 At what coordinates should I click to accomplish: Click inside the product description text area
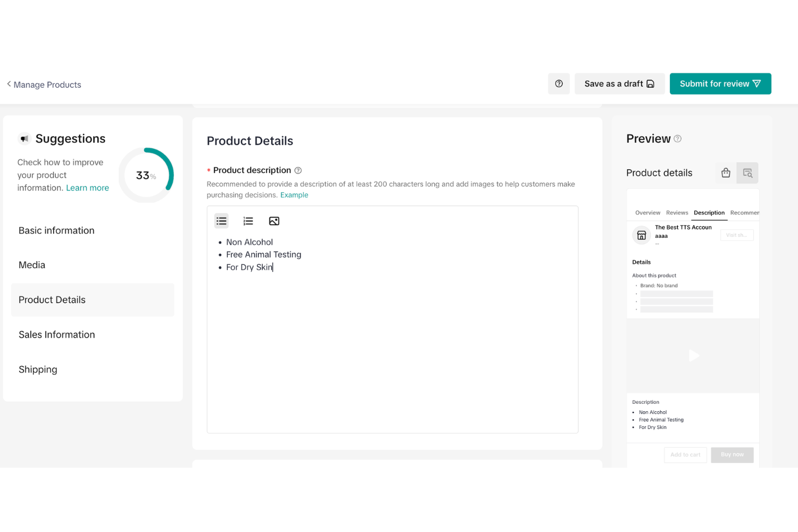tap(392, 346)
